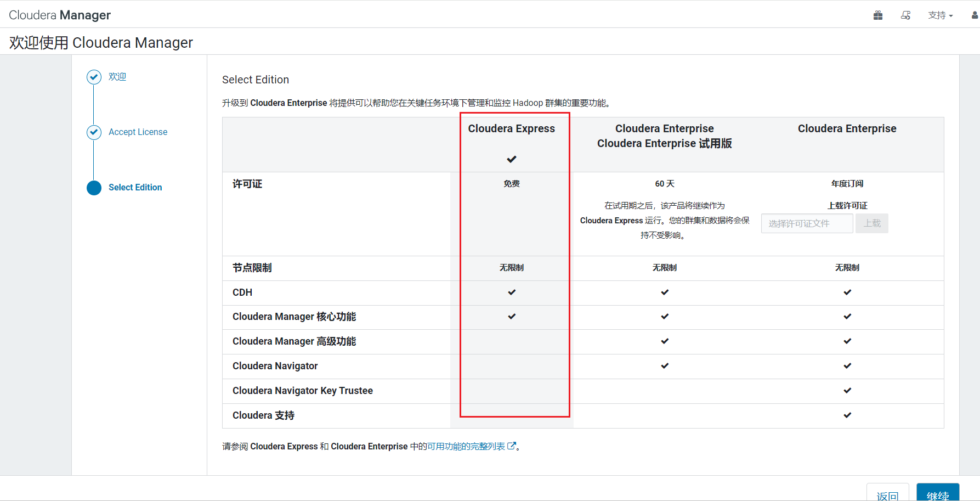Click the 高级功能 checkmark under Cloudera Enterprise
Viewport: 980px width, 501px height.
click(847, 341)
